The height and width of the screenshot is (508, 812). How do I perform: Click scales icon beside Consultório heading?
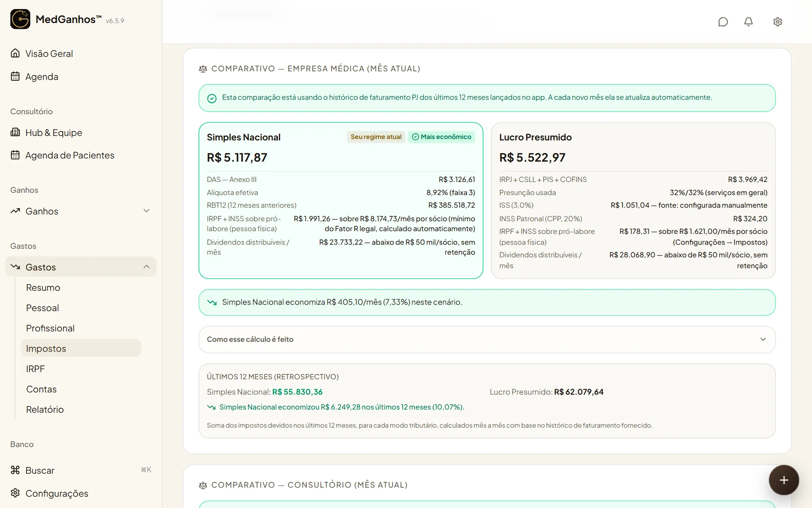(203, 485)
